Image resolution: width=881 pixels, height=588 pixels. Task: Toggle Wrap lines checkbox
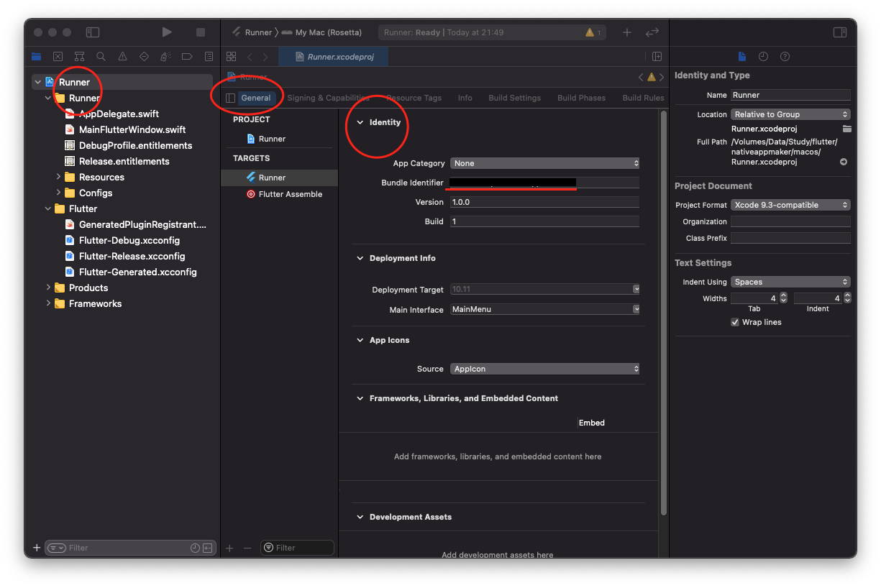(735, 322)
